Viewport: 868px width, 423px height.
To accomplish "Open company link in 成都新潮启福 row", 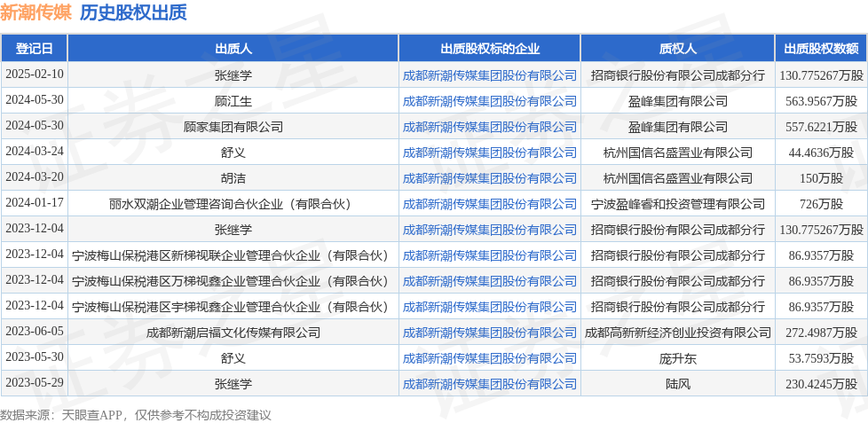I will (x=489, y=333).
